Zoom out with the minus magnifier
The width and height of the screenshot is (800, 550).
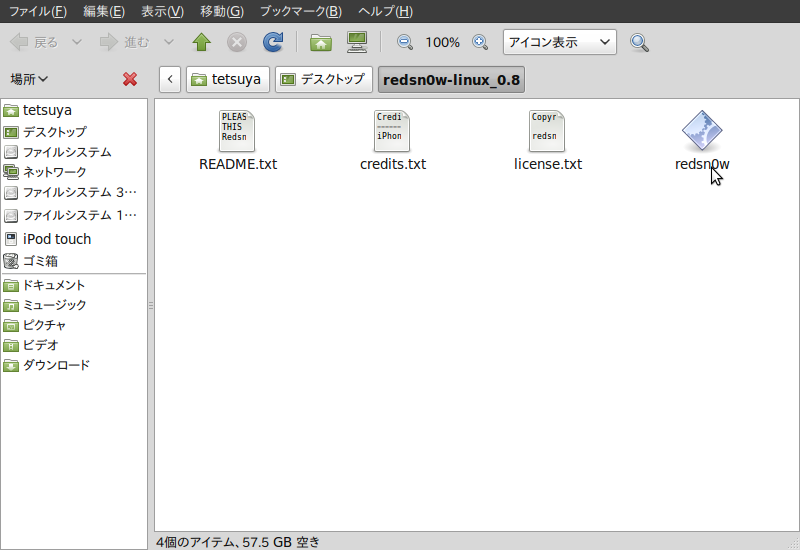click(405, 42)
